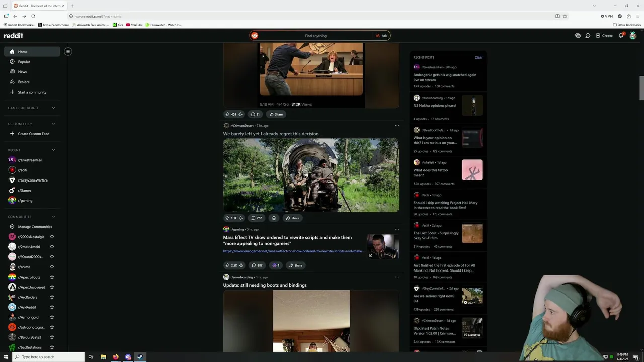Open the notifications bell
This screenshot has height=362, width=644.
click(x=621, y=36)
